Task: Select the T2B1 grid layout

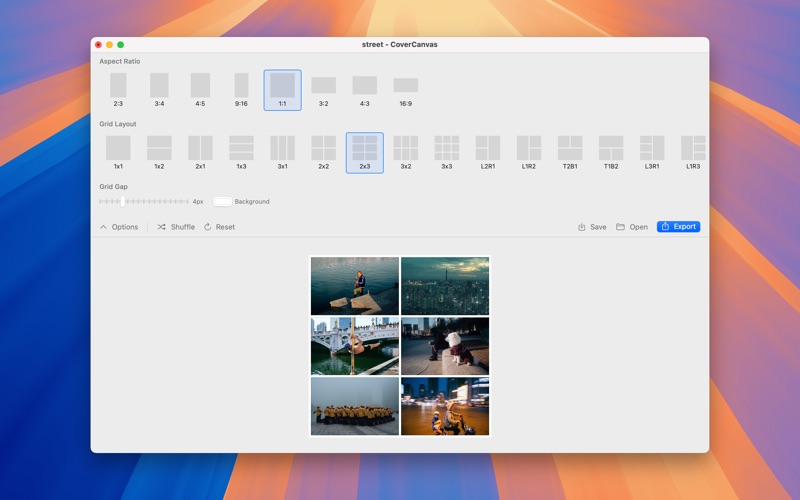Action: tap(570, 153)
